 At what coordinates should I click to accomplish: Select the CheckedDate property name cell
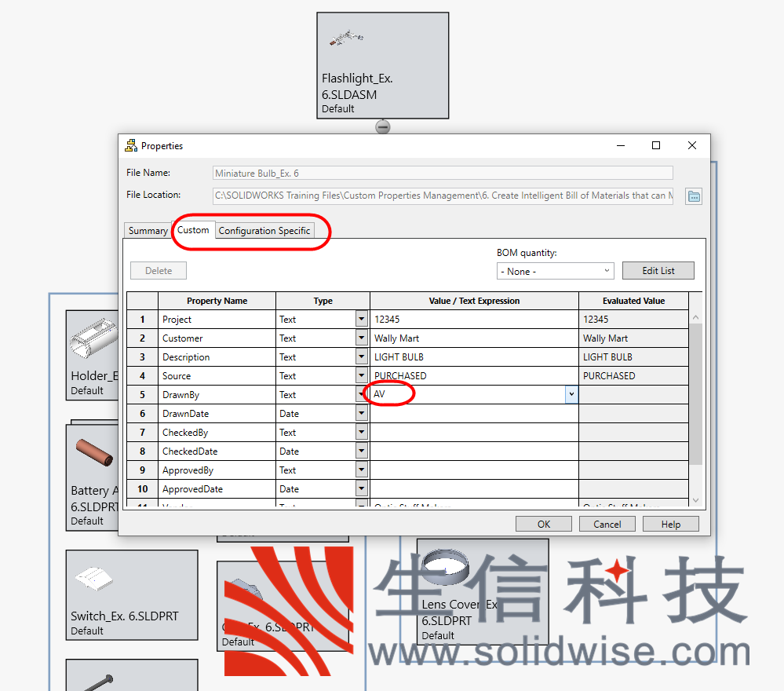(x=217, y=452)
